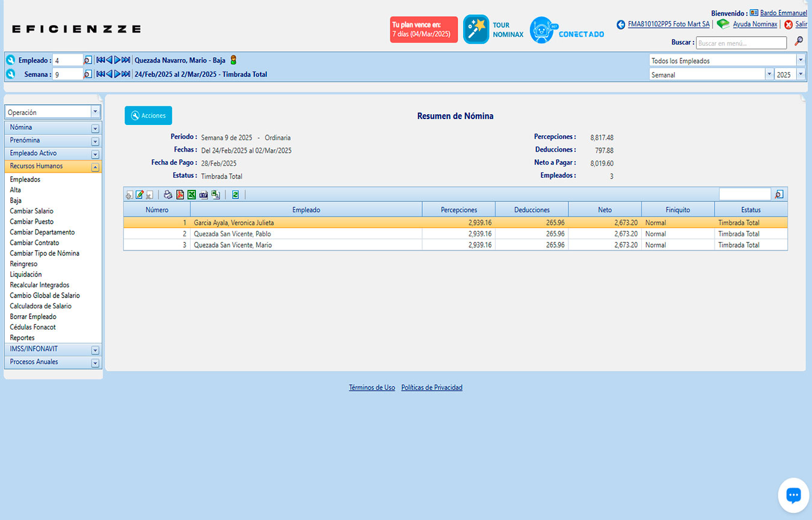Open Liquidación from Recursos Humanos menu
Image resolution: width=812 pixels, height=520 pixels.
[26, 274]
